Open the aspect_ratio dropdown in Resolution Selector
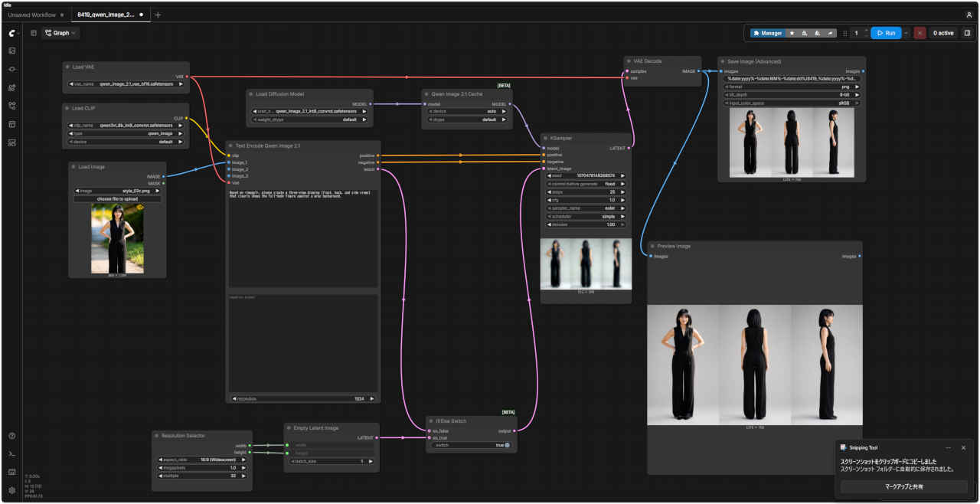Image resolution: width=980 pixels, height=504 pixels. [x=202, y=460]
